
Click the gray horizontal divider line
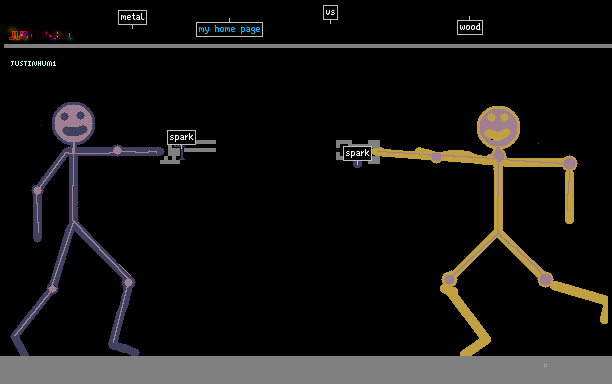(308, 46)
